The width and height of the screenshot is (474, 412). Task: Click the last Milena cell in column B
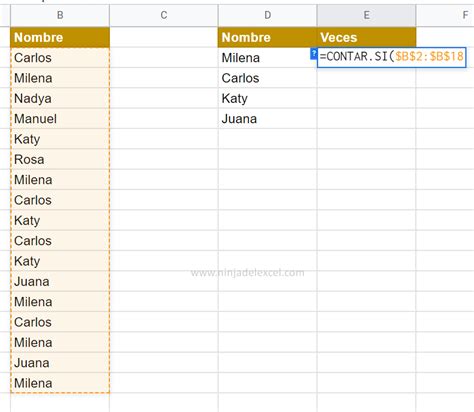(x=60, y=383)
